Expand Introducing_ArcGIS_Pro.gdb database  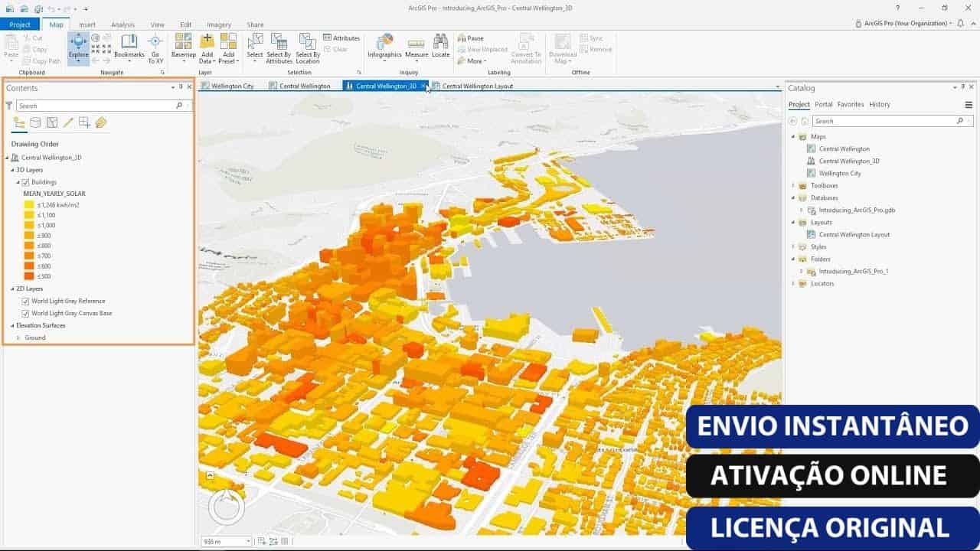point(802,210)
